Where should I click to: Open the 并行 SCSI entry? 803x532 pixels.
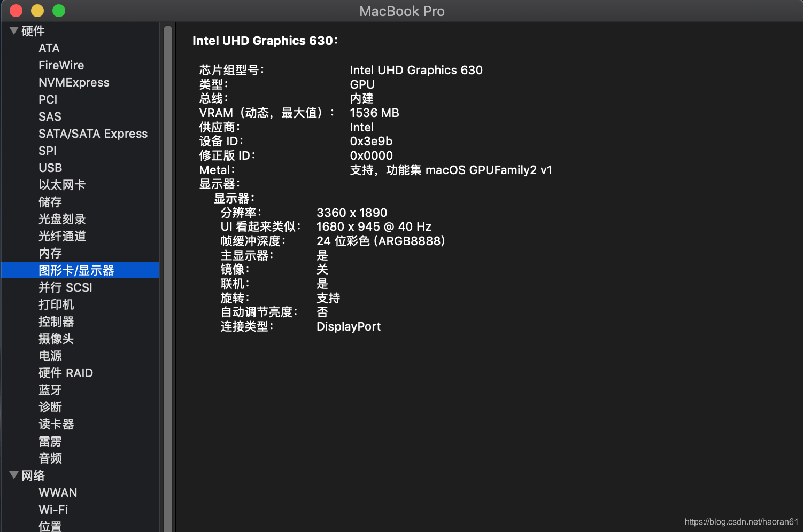coord(65,287)
